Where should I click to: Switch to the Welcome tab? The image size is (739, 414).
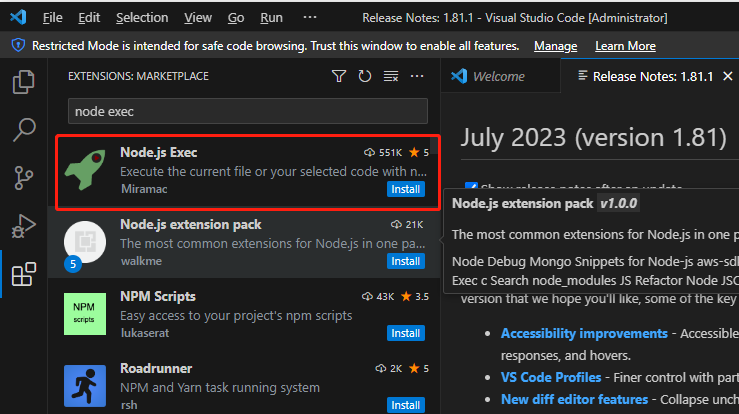pyautogui.click(x=497, y=76)
